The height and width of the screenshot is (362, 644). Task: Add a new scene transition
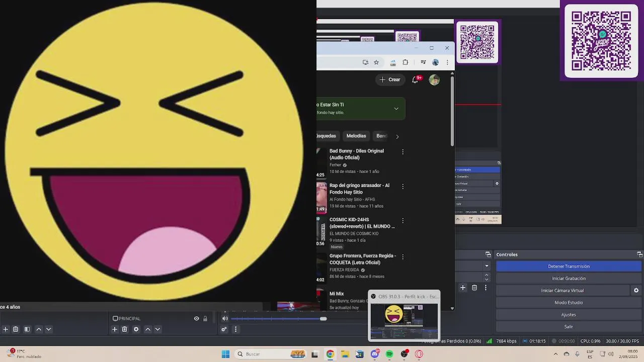(x=463, y=288)
